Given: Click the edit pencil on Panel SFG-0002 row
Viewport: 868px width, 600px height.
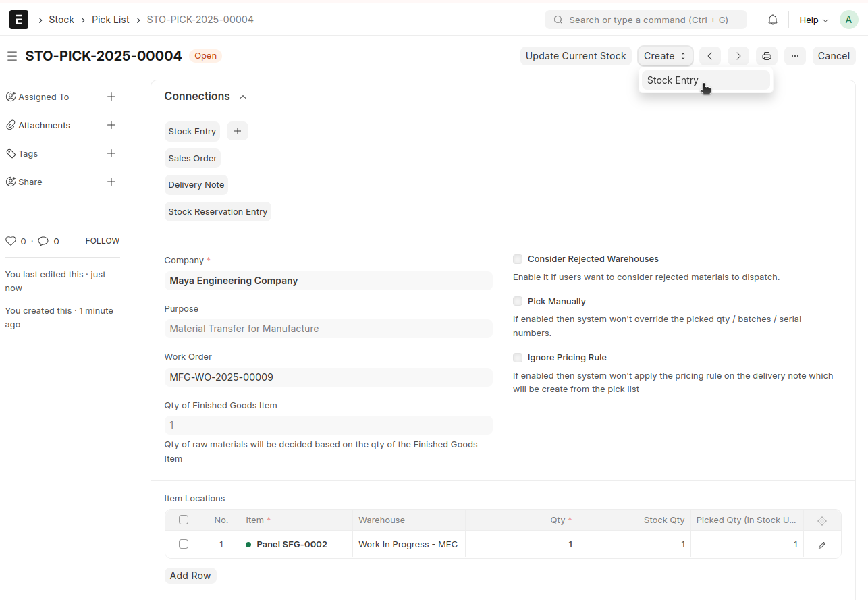Looking at the screenshot, I should tap(821, 545).
